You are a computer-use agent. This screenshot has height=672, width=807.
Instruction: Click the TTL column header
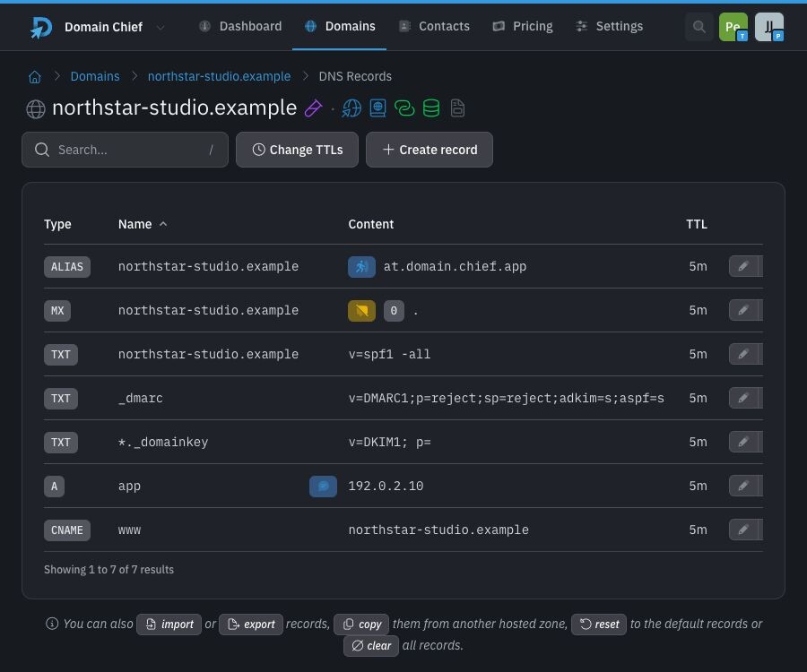point(697,224)
